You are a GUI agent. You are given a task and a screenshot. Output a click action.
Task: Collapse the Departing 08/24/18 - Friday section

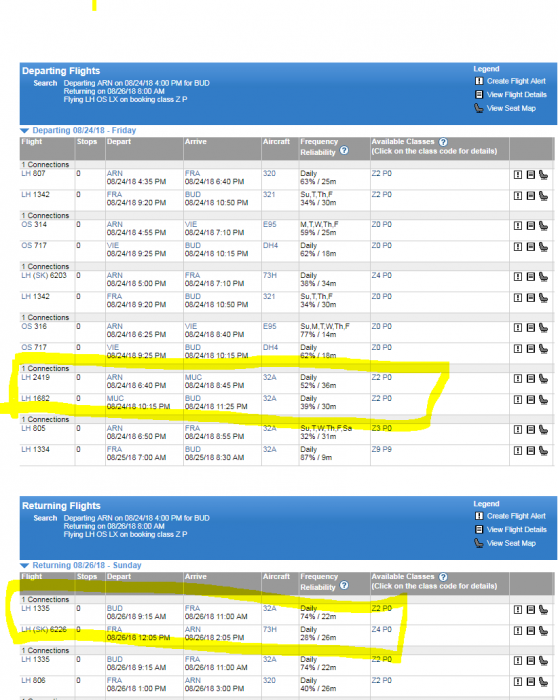click(25, 130)
